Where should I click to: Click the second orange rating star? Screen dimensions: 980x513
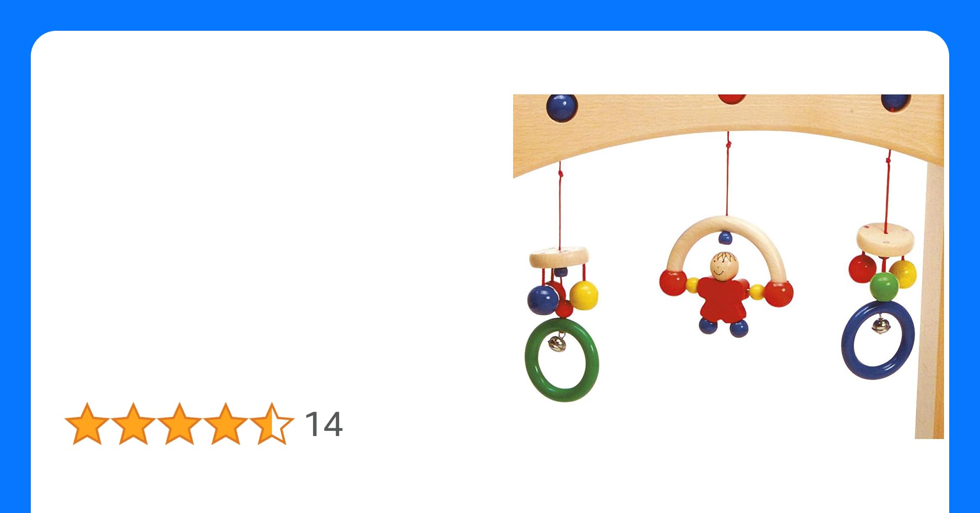click(x=133, y=424)
